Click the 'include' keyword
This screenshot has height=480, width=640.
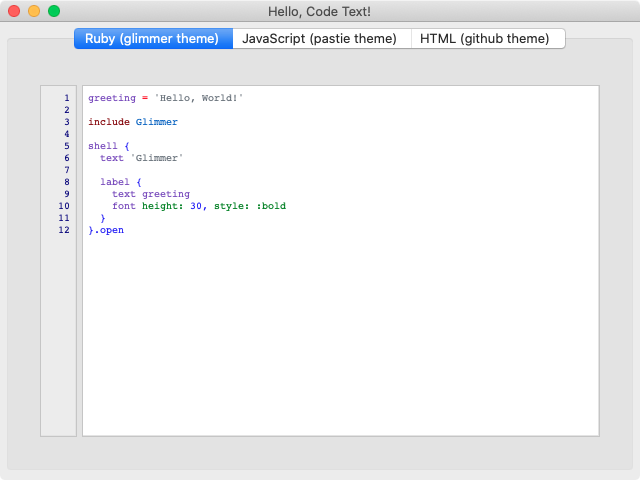pyautogui.click(x=109, y=122)
